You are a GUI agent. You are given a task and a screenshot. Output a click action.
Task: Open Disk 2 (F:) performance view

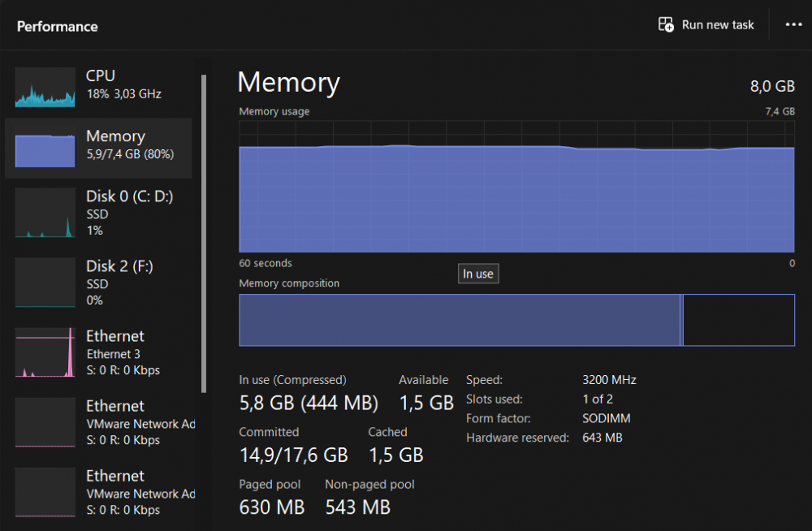(98, 283)
